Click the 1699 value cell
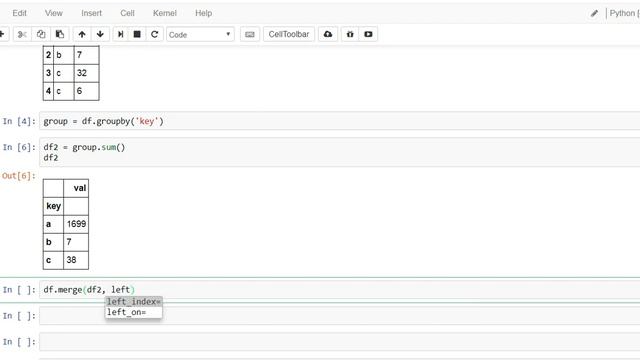 (76, 224)
